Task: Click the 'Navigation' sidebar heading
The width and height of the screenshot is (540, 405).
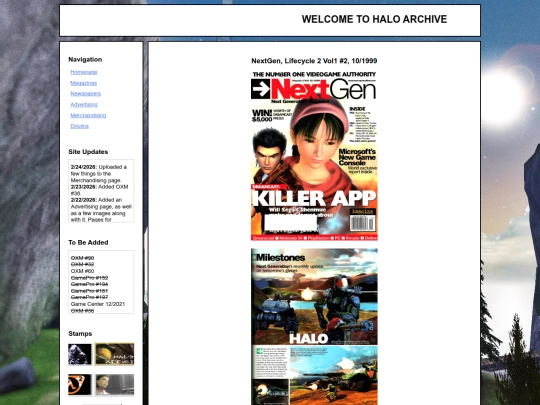Action: coord(85,60)
